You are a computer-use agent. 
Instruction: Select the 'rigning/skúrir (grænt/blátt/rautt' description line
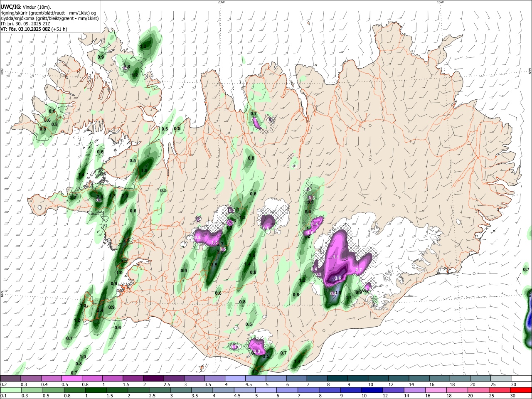tap(48, 13)
